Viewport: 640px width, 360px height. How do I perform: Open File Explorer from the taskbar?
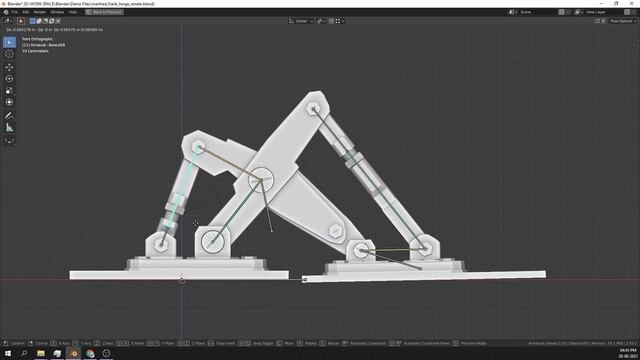pyautogui.click(x=41, y=353)
